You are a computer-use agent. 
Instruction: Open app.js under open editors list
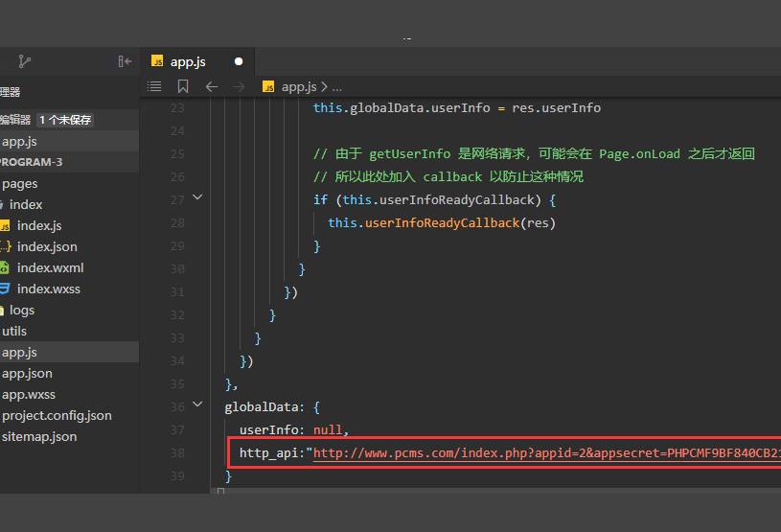(x=19, y=141)
